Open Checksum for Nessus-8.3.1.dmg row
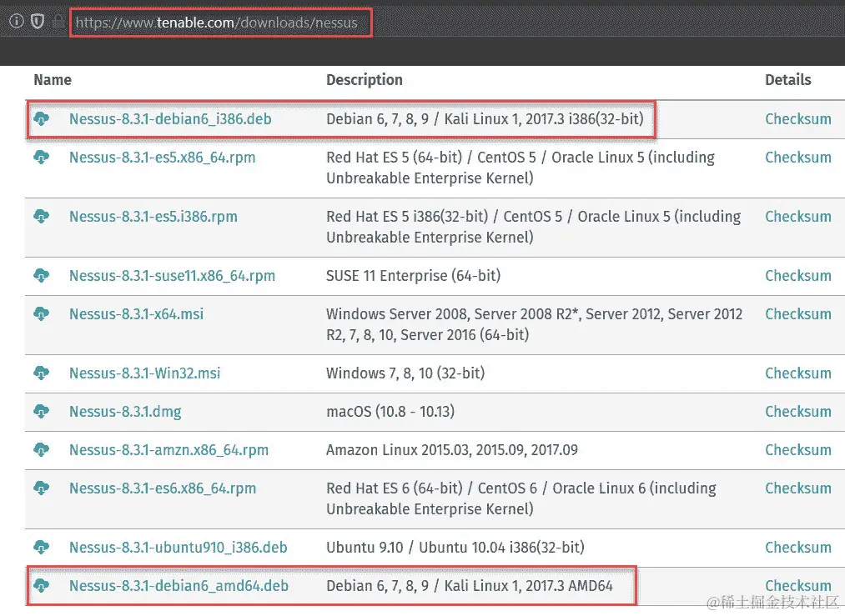This screenshot has height=616, width=845. pos(798,412)
